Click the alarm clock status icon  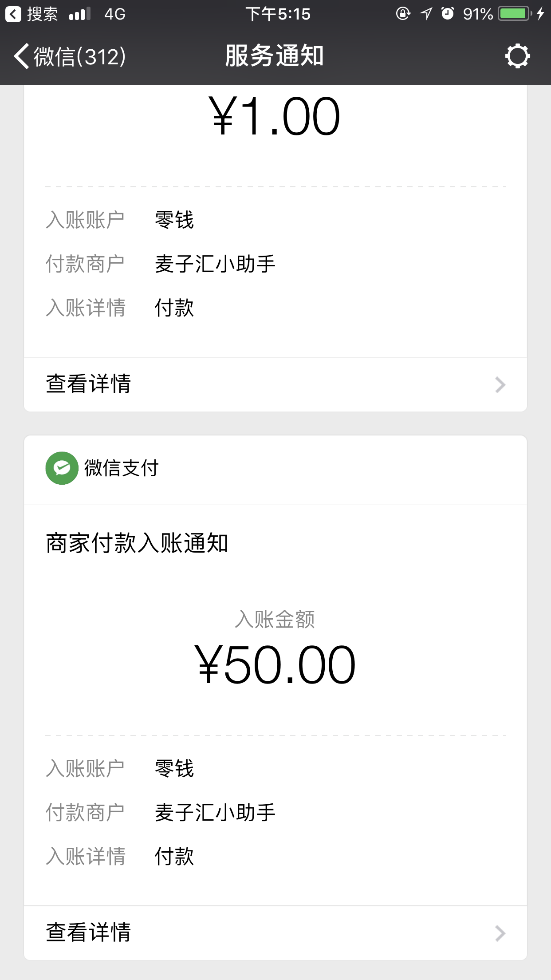[448, 14]
